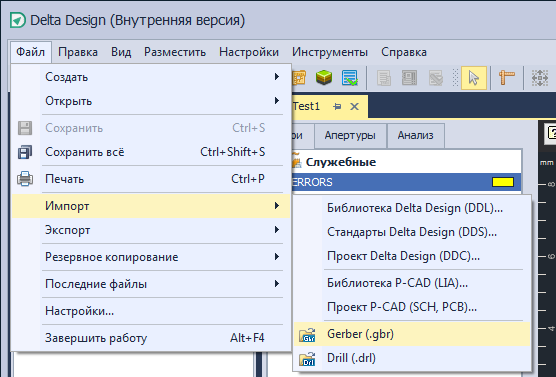Import Библиотека Delta Design (DDL)...
The width and height of the screenshot is (556, 377).
point(412,208)
